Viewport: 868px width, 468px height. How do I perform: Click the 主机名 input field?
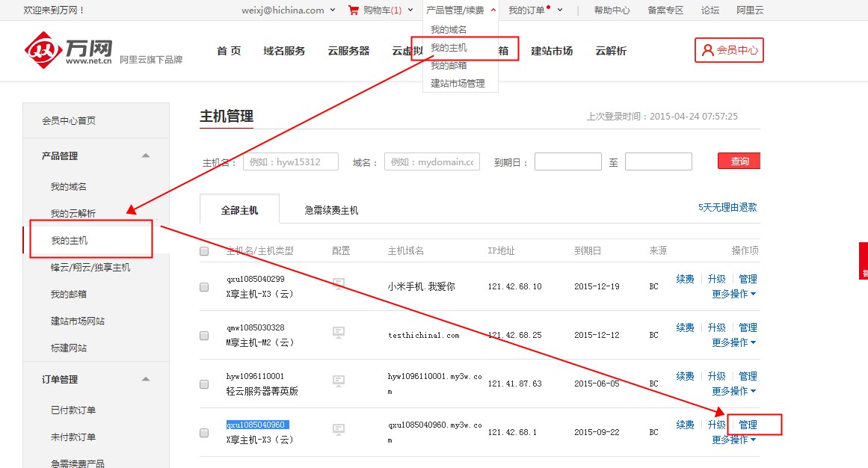pos(290,162)
